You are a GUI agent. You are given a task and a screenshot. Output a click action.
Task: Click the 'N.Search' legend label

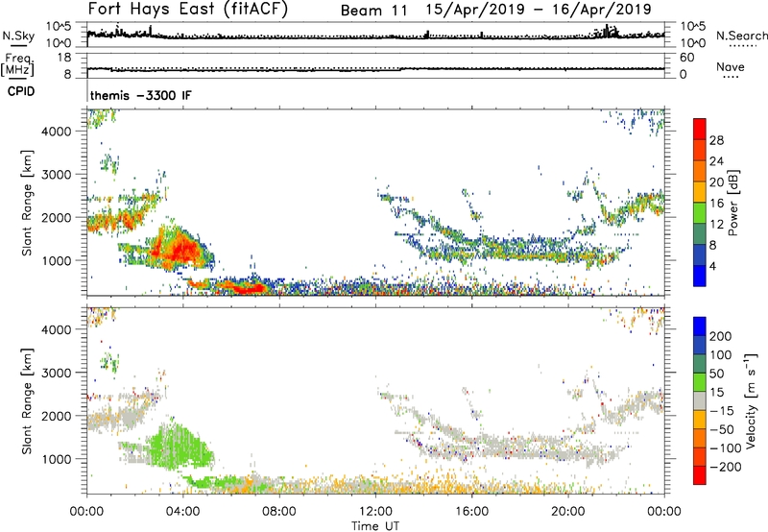(741, 36)
